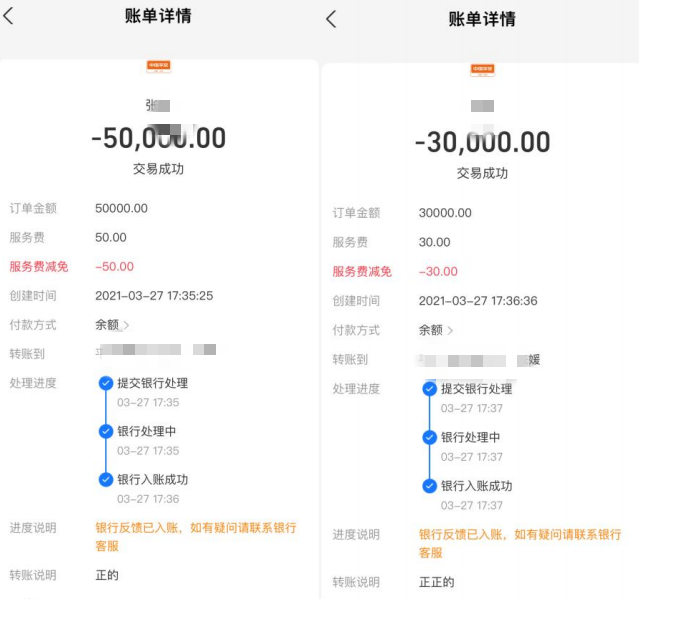Click left checkmark beside 提交银行处理 at 17:35
Viewport: 687px width, 618px height.
click(106, 383)
